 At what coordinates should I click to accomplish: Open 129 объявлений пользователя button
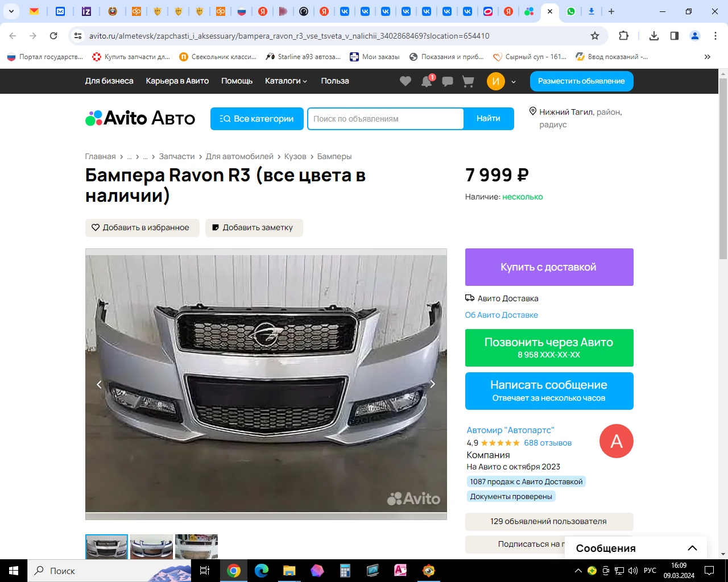coord(549,521)
